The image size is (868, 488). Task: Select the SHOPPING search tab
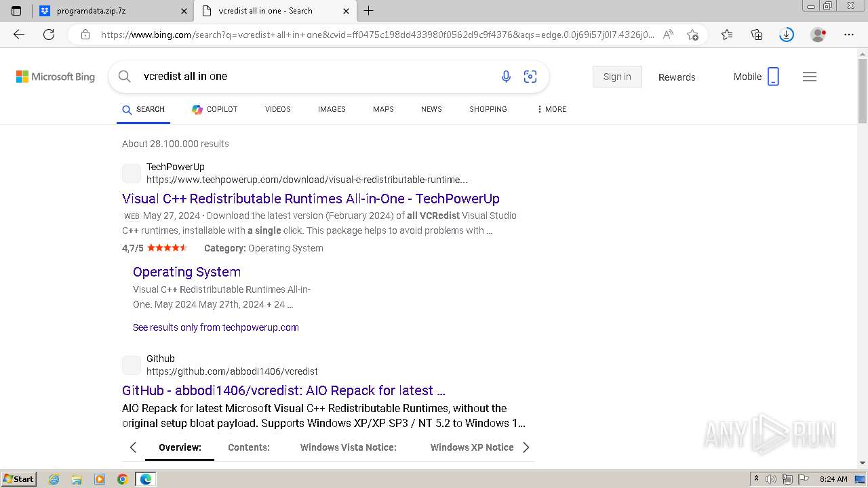(x=488, y=109)
